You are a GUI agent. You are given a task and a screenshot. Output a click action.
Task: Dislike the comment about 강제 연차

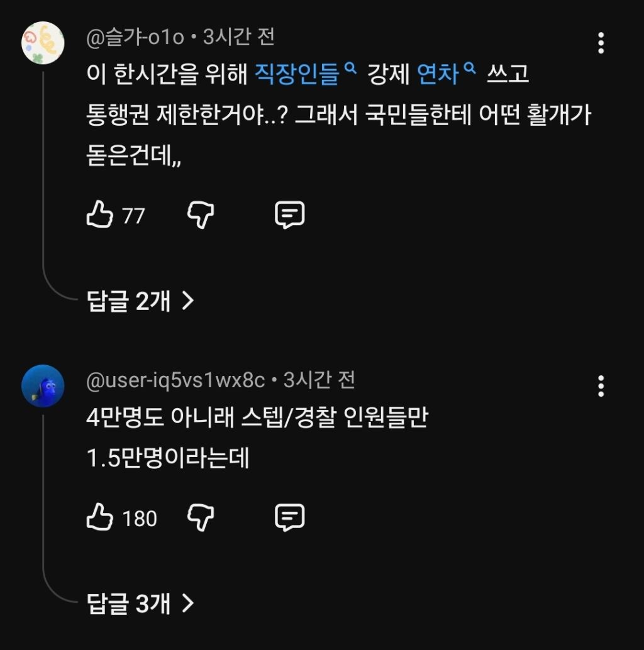point(201,216)
